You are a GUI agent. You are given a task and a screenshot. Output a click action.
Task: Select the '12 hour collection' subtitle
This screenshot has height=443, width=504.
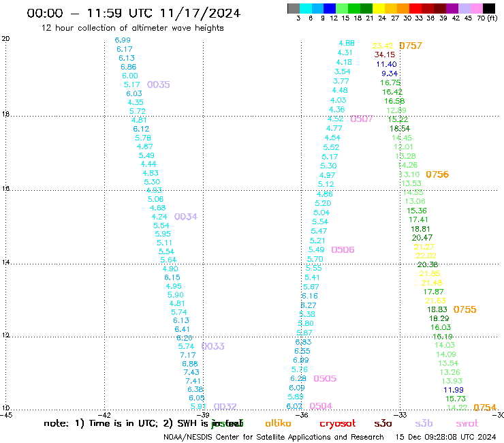(132, 28)
